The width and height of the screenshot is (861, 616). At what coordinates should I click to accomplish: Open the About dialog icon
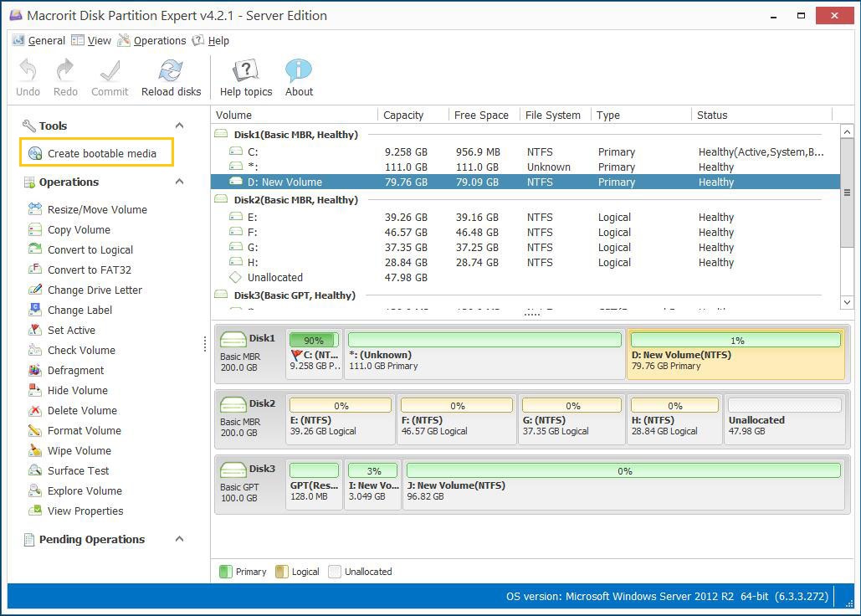click(x=299, y=69)
